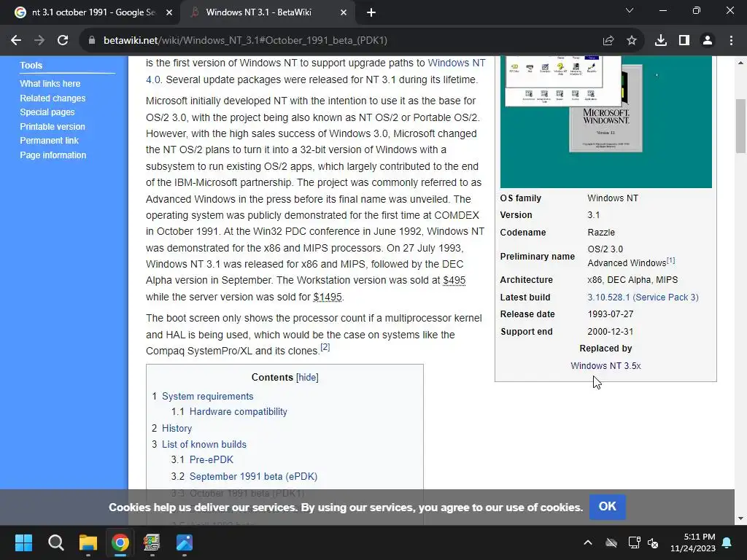Open Related changes link
The height and width of the screenshot is (560, 747).
point(53,98)
